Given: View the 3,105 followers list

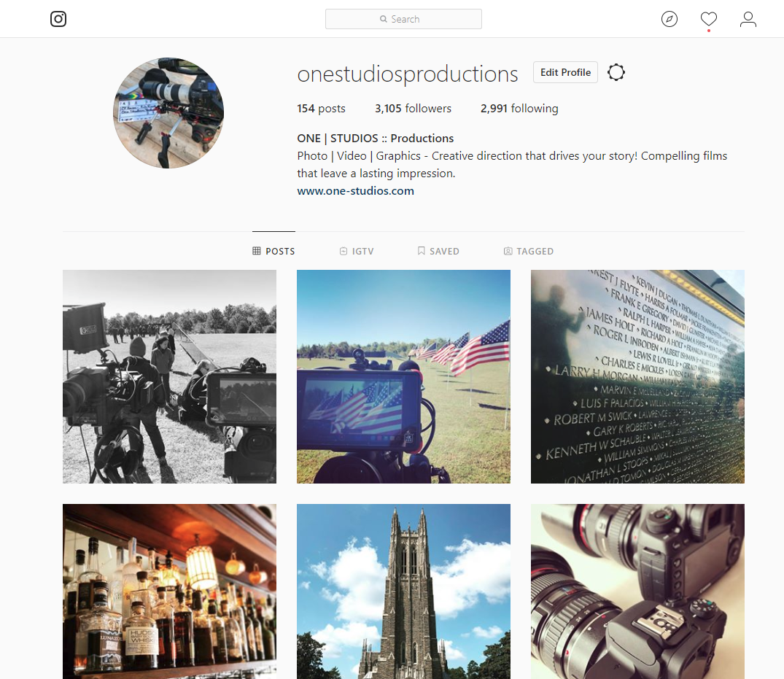Looking at the screenshot, I should 413,109.
